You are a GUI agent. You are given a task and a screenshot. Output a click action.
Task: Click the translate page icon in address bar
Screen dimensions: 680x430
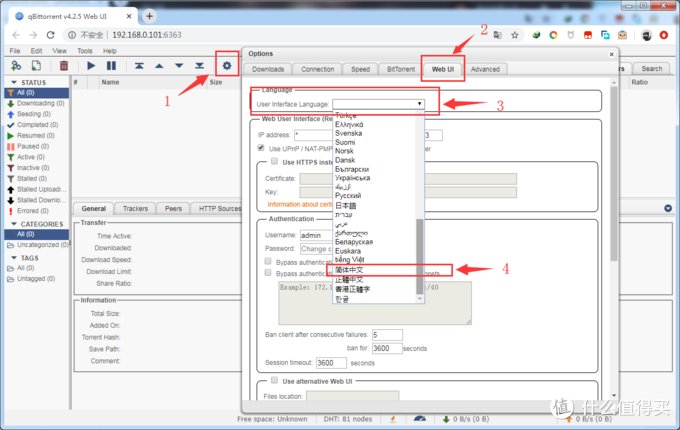(x=497, y=35)
